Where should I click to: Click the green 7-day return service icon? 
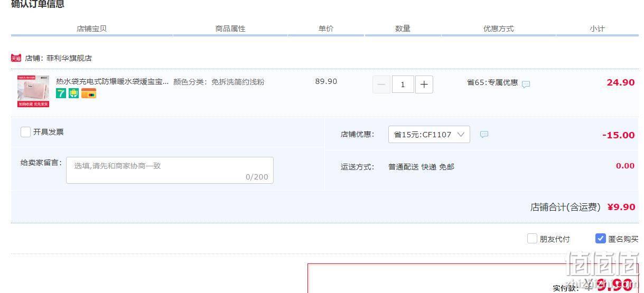[x=61, y=93]
